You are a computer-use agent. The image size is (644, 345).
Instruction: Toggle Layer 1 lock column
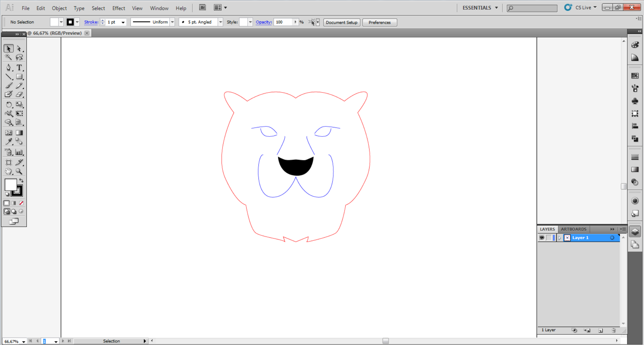[549, 238]
